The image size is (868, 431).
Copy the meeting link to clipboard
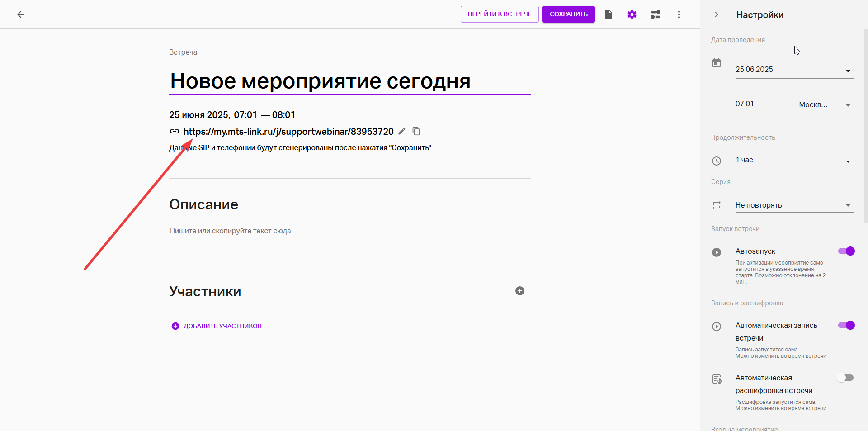pos(416,131)
